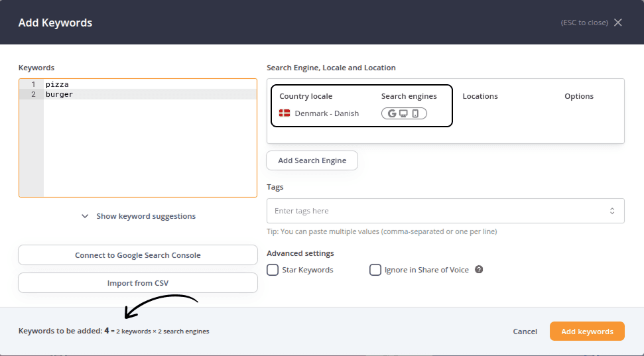Click the Search engines column header
This screenshot has width=644, height=356.
point(409,96)
